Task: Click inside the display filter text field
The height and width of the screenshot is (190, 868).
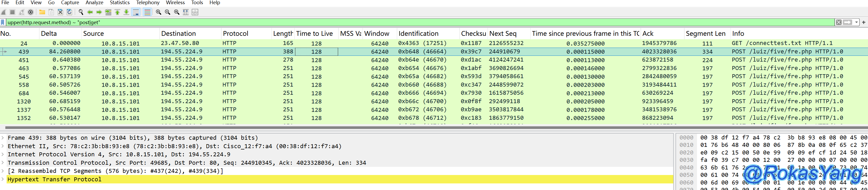Action: [404, 23]
